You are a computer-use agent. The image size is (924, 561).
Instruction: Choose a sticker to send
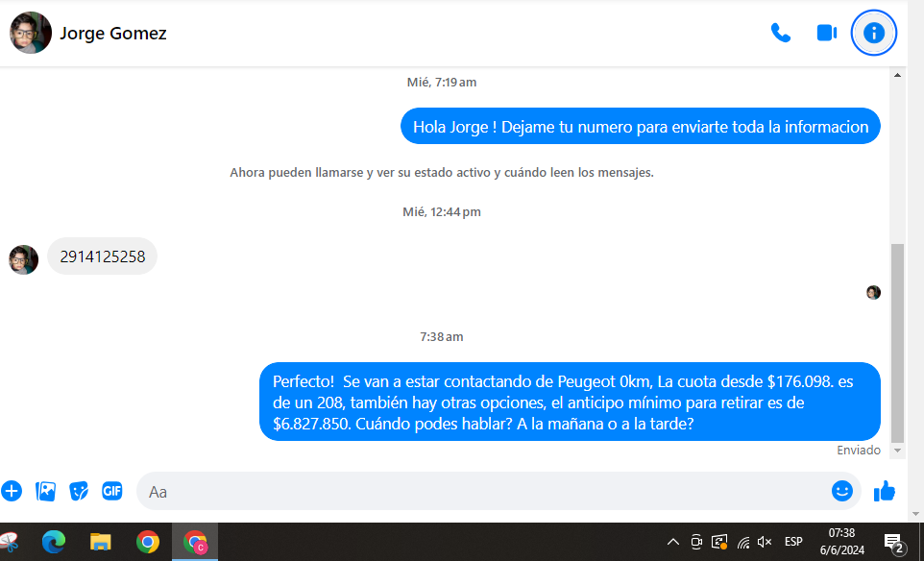79,491
